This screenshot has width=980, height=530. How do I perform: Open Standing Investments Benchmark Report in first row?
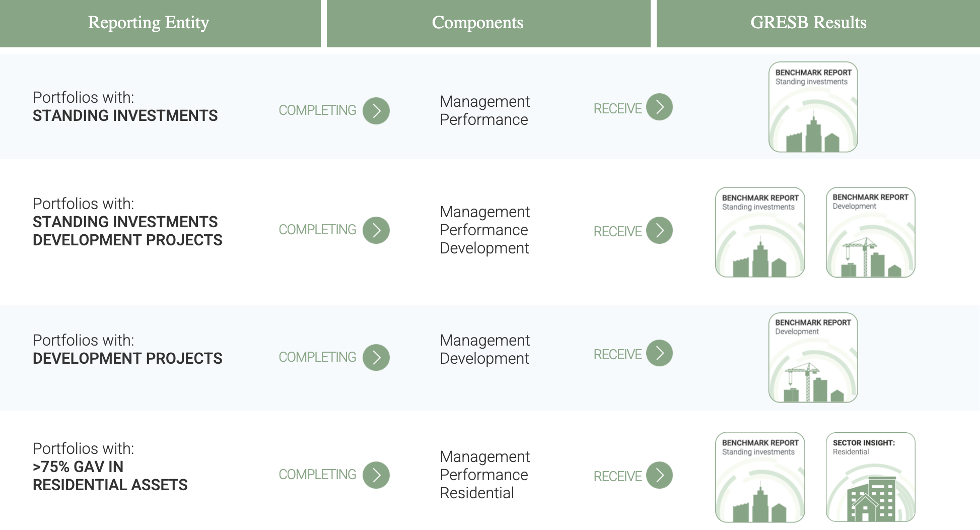pos(813,107)
